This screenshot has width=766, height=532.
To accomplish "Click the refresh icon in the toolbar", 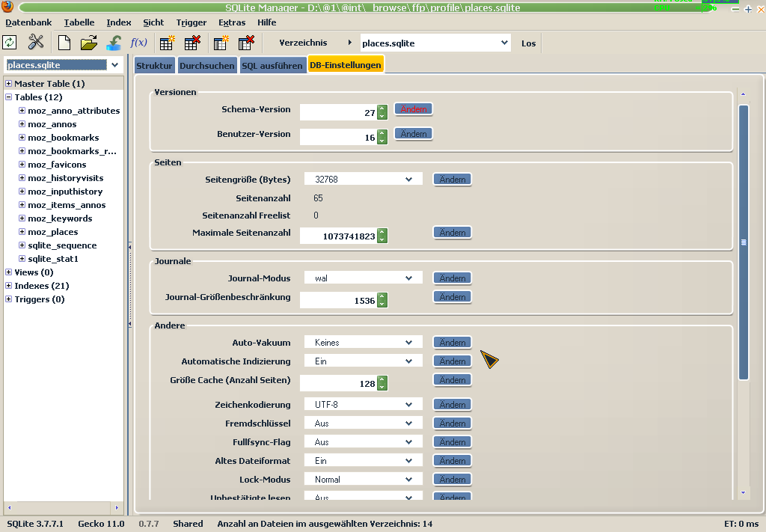I will pyautogui.click(x=10, y=43).
